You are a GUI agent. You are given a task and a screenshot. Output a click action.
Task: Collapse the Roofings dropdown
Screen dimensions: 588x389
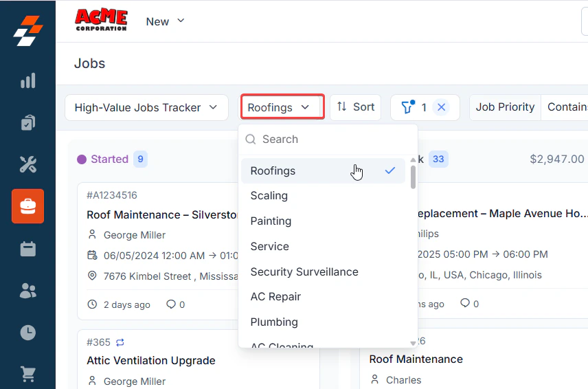282,107
